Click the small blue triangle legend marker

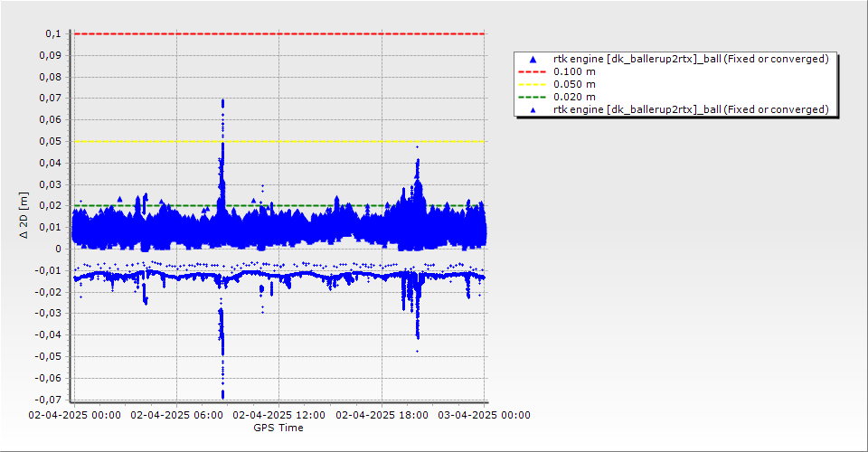click(x=533, y=110)
